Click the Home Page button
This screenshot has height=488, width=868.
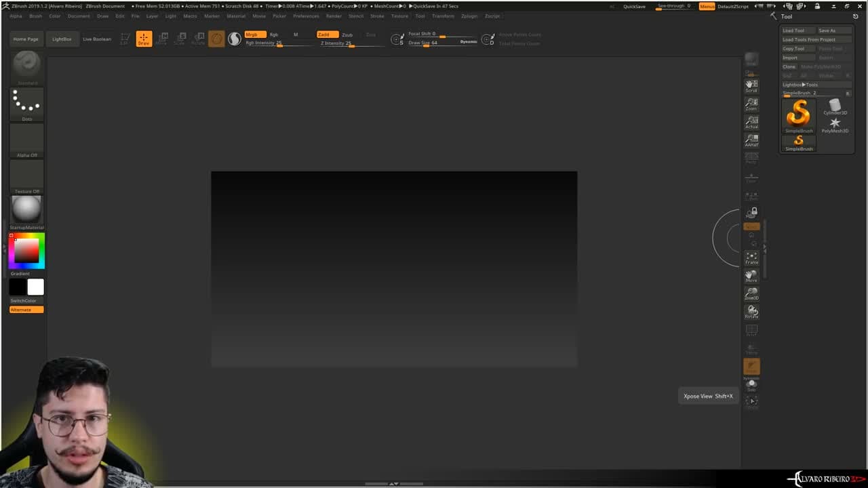tap(26, 39)
